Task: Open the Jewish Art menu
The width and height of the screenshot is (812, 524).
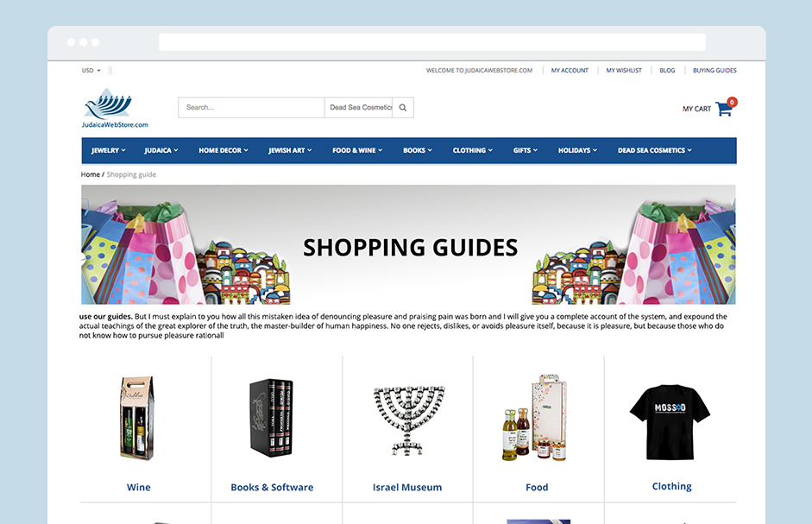Action: tap(290, 150)
